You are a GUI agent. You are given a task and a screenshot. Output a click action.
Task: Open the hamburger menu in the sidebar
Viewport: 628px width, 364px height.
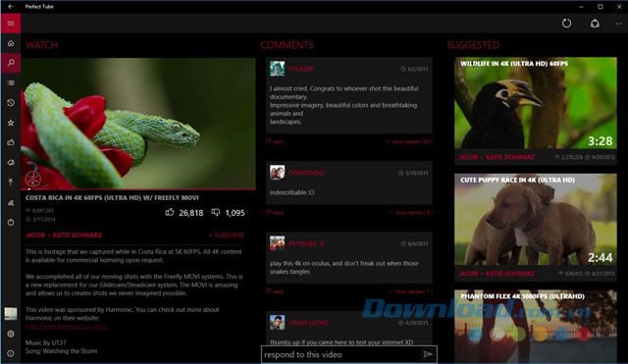[11, 24]
